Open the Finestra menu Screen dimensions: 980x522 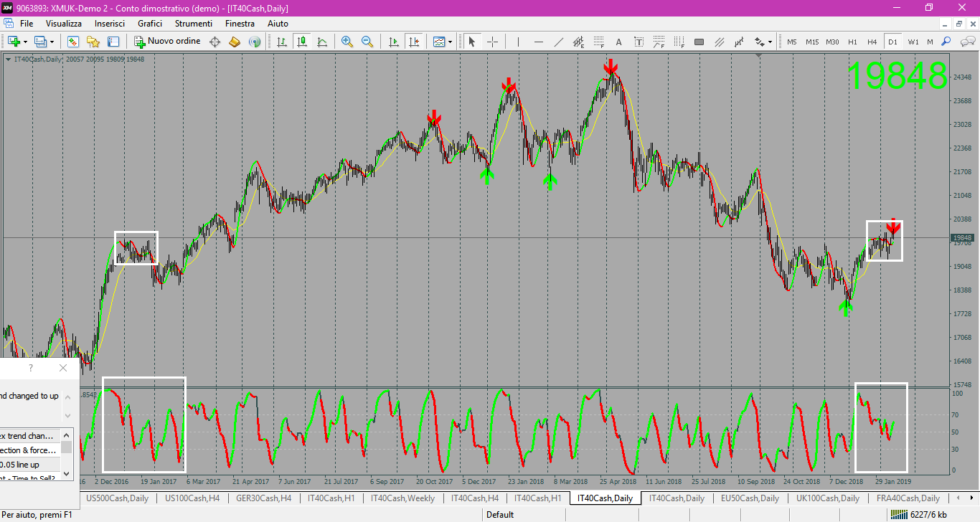point(240,24)
